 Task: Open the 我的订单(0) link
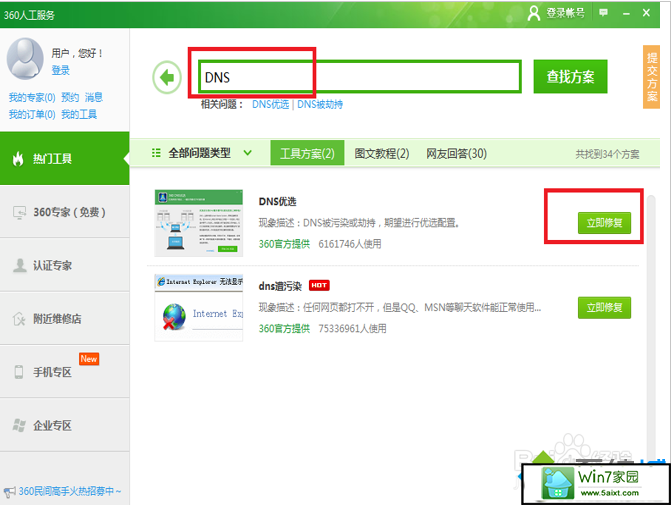pos(32,115)
